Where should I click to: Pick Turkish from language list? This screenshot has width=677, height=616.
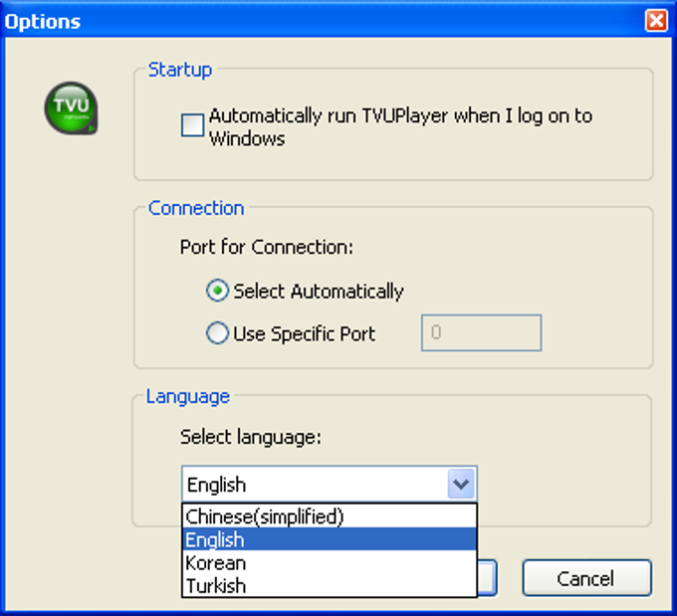coord(330,586)
